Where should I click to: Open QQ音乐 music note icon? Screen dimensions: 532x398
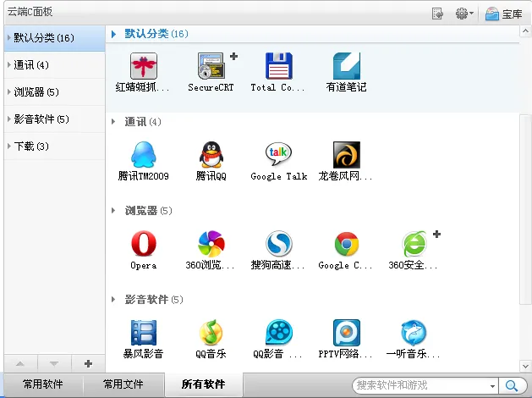(x=211, y=333)
